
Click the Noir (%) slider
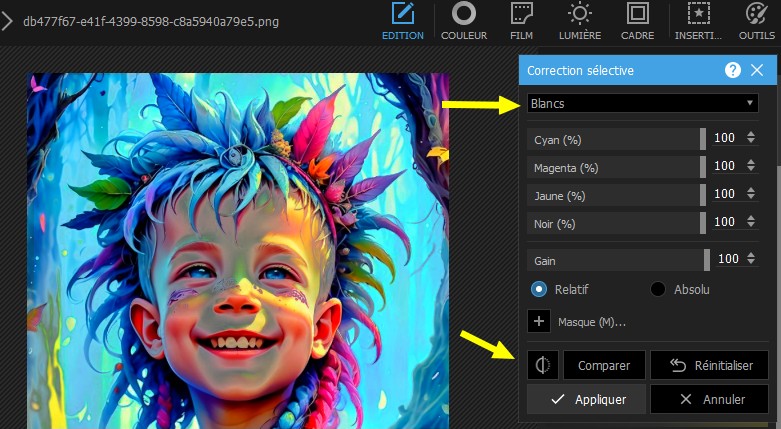coord(617,223)
